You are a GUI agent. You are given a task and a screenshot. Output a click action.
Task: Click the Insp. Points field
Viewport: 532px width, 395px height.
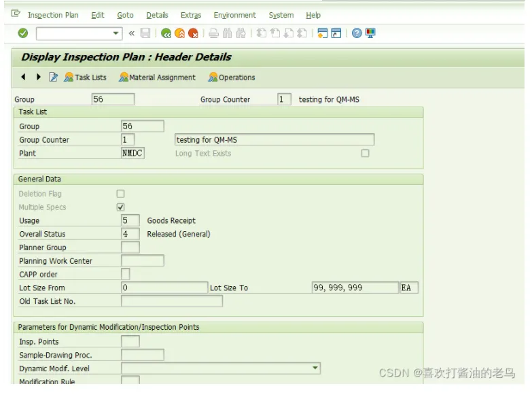130,341
